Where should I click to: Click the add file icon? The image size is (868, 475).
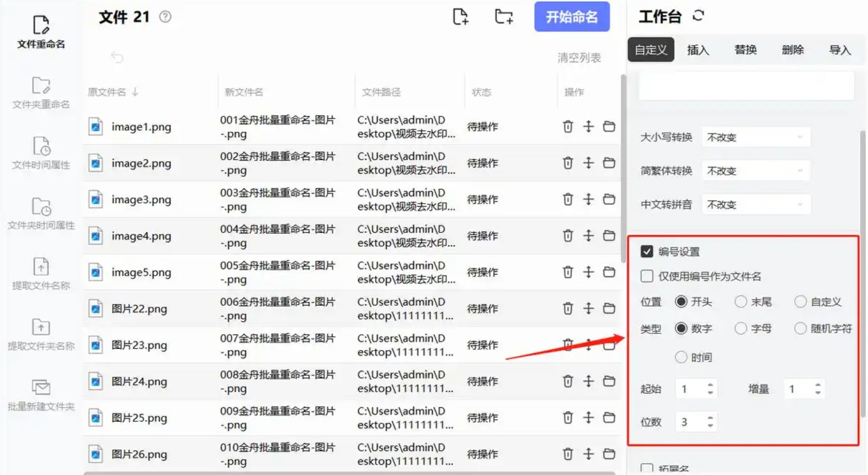(460, 17)
